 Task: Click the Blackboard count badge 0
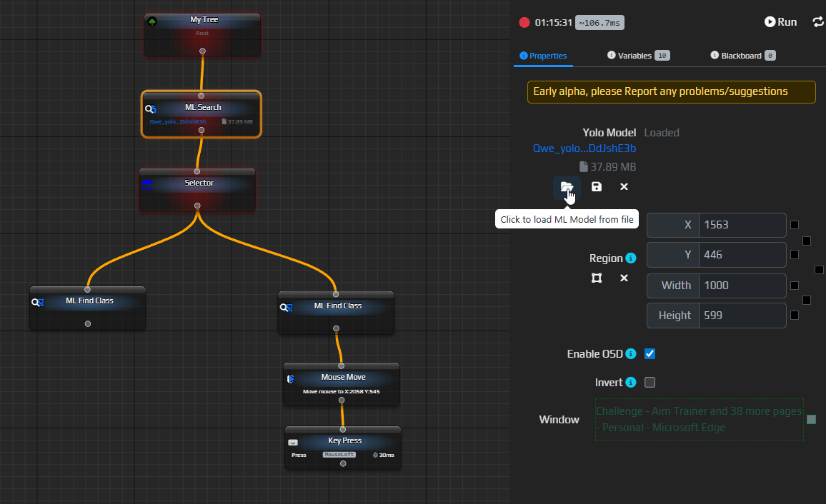770,55
